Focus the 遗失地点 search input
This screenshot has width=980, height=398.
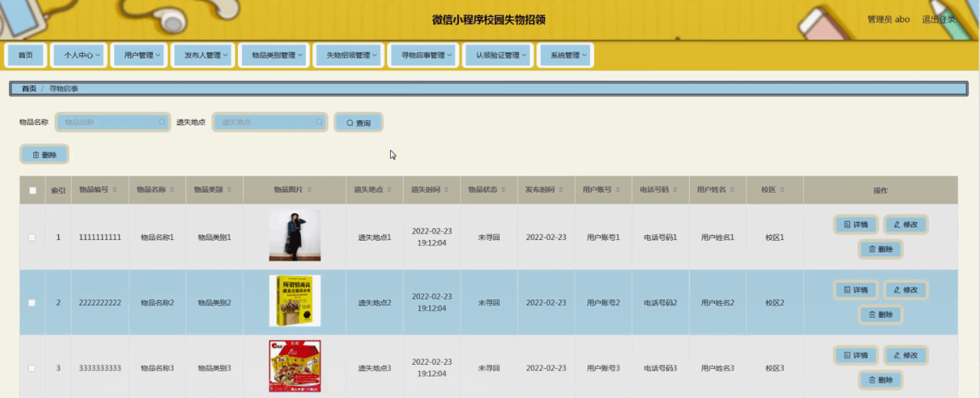(270, 122)
